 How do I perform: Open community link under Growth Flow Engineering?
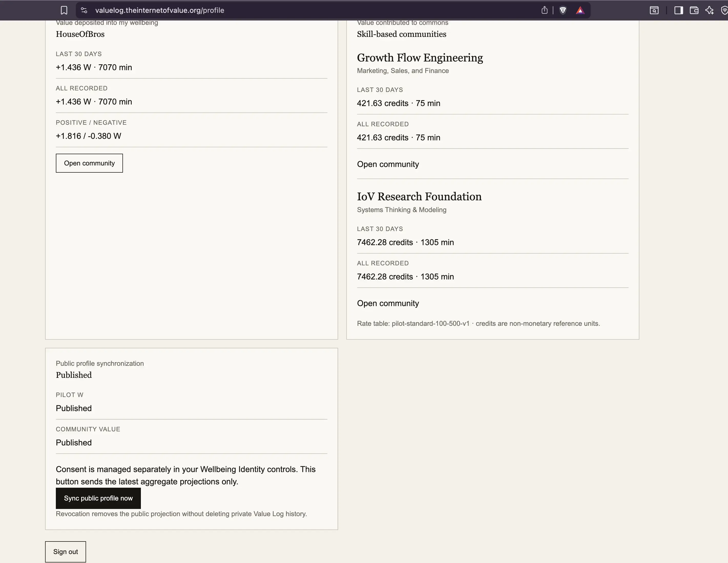click(x=388, y=164)
